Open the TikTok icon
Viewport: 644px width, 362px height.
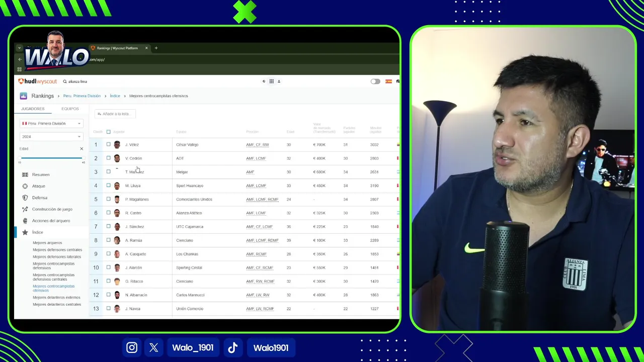coord(232,347)
